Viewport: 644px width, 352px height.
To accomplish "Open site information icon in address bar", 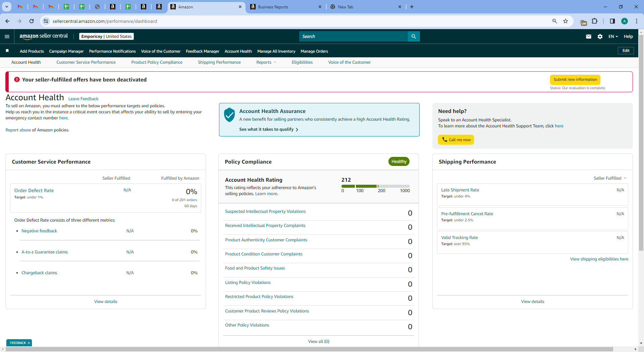I will 46,21.
